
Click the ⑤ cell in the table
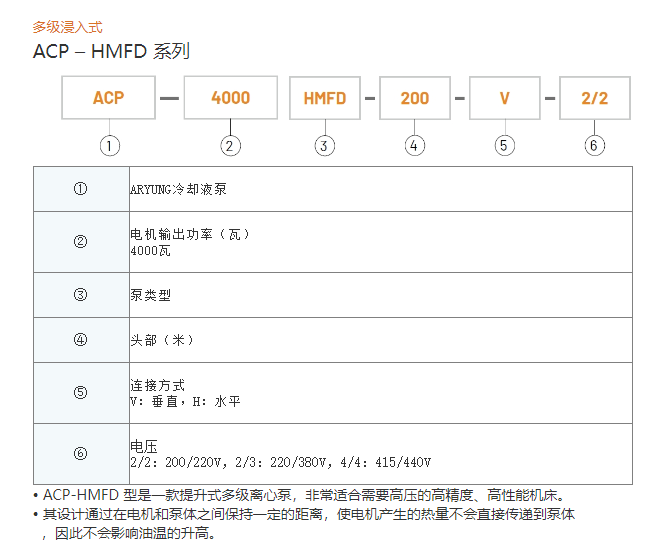pyautogui.click(x=81, y=393)
